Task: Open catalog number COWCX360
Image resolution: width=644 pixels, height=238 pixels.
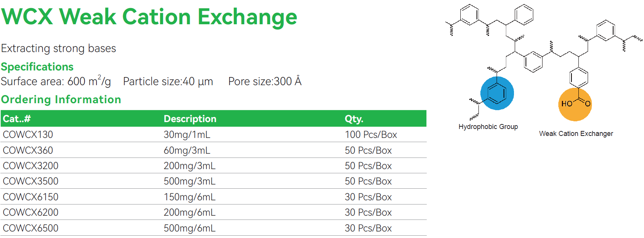Action: point(28,150)
